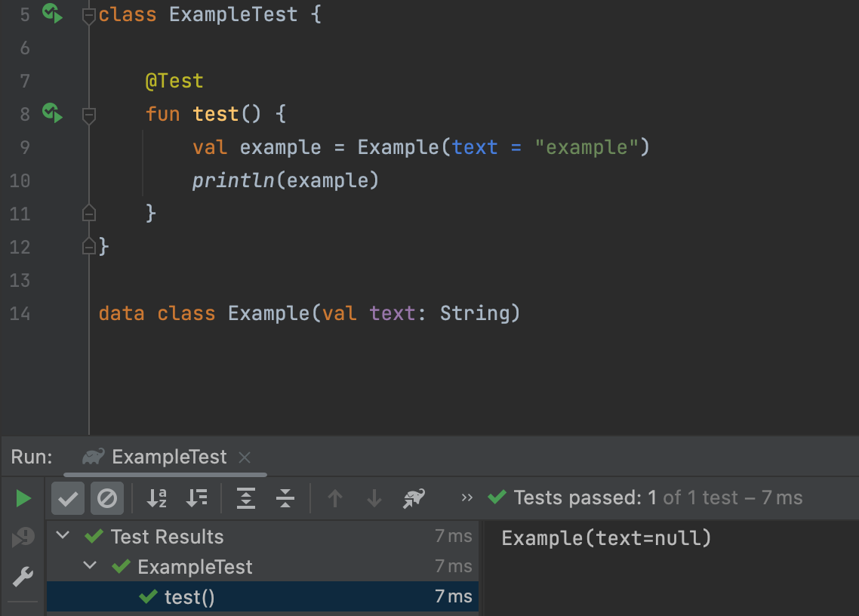This screenshot has height=616, width=859.
Task: Toggle showing passed tests
Action: tap(67, 498)
